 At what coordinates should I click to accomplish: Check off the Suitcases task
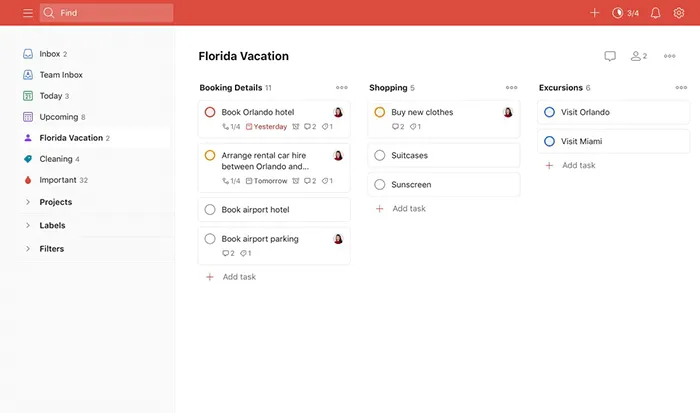pyautogui.click(x=379, y=155)
